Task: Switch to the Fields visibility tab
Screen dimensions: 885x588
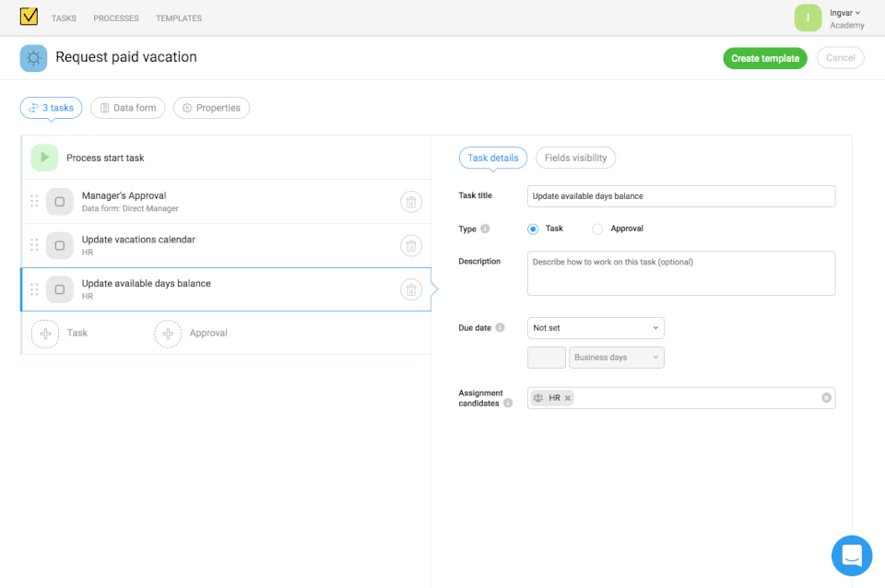Action: pos(575,158)
